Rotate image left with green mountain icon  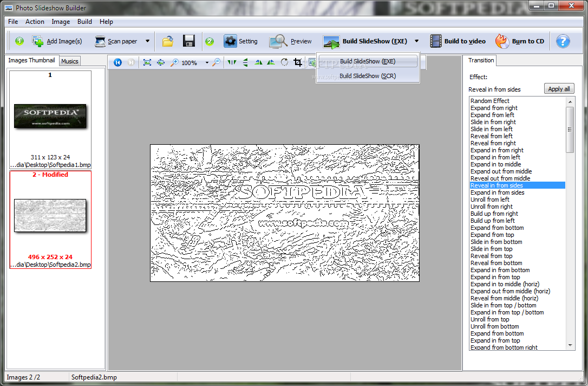click(258, 62)
